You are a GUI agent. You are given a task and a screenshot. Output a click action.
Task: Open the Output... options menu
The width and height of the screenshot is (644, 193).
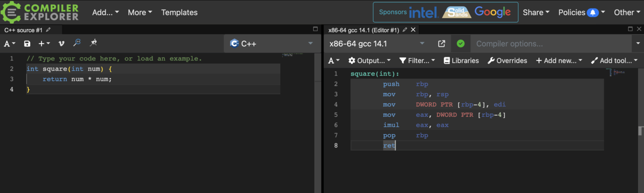point(370,60)
